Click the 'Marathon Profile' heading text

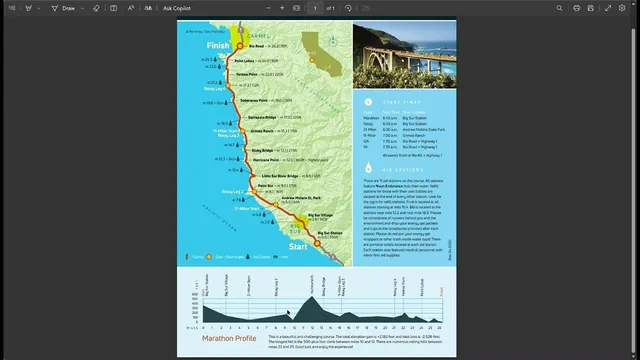pyautogui.click(x=229, y=338)
